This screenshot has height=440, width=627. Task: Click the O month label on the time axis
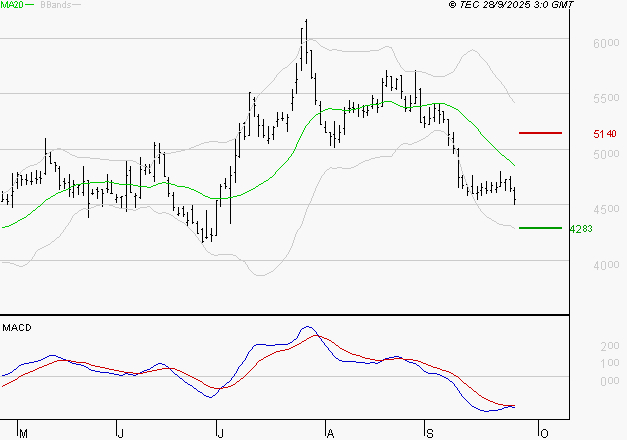pyautogui.click(x=544, y=434)
